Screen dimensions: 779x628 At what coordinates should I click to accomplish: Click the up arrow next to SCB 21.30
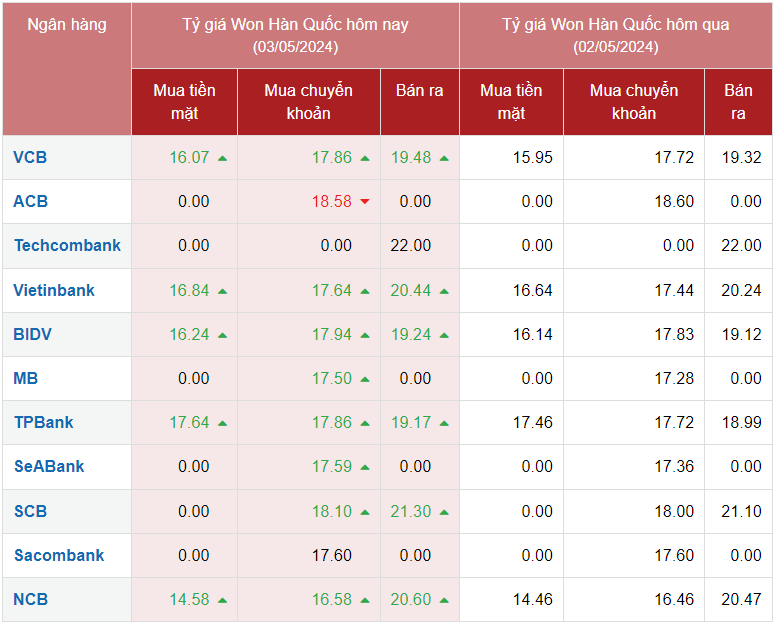pyautogui.click(x=444, y=511)
